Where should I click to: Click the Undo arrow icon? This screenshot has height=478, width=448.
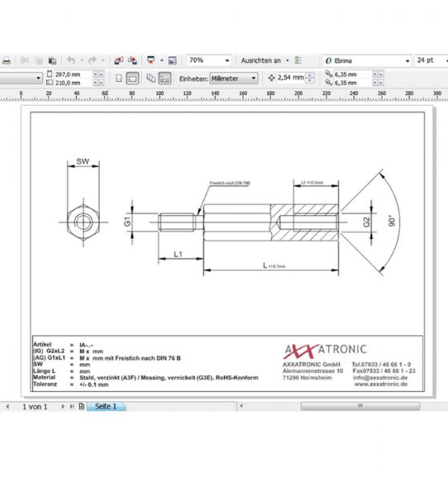pos(71,60)
